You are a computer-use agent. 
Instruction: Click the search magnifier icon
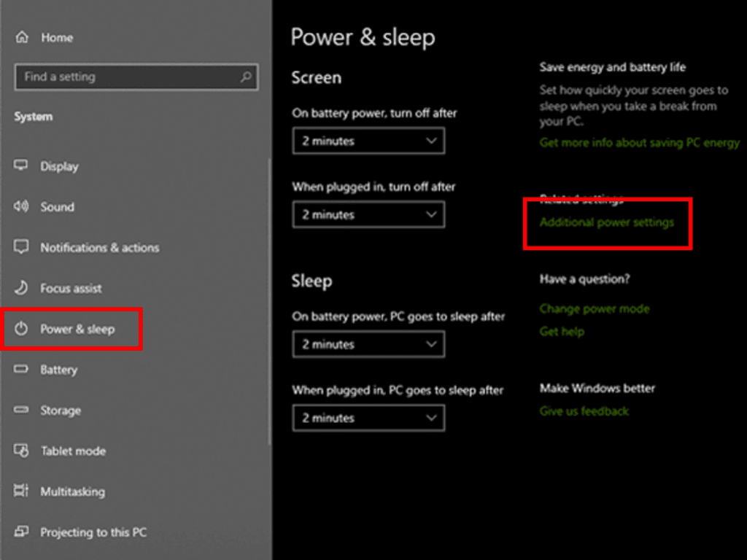pyautogui.click(x=246, y=77)
